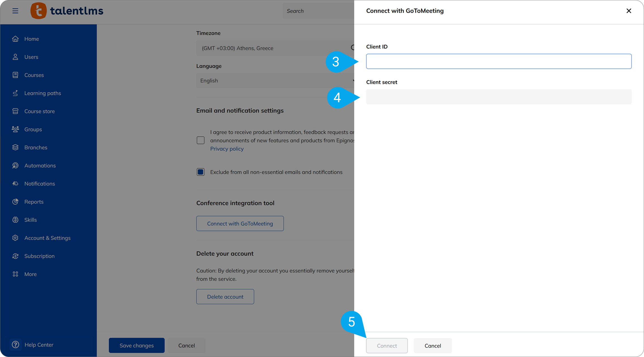The height and width of the screenshot is (357, 644).
Task: Click the Learning paths icon
Action: (x=15, y=93)
